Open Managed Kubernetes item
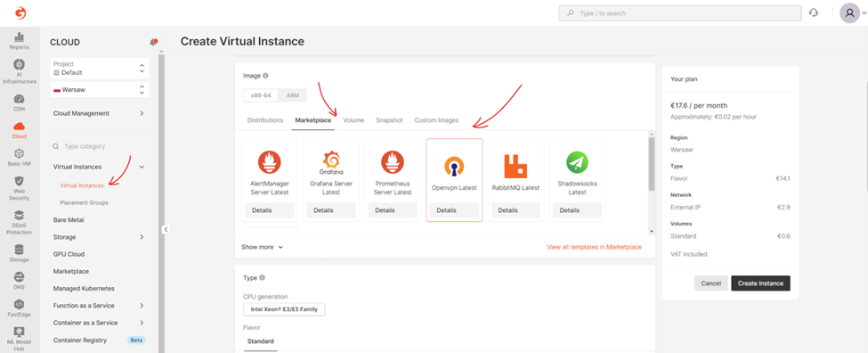868x353 pixels. pos(84,289)
